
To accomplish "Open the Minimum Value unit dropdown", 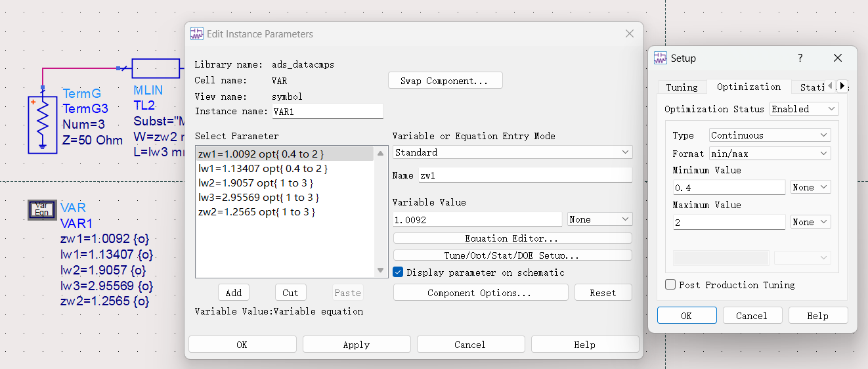I will 811,187.
